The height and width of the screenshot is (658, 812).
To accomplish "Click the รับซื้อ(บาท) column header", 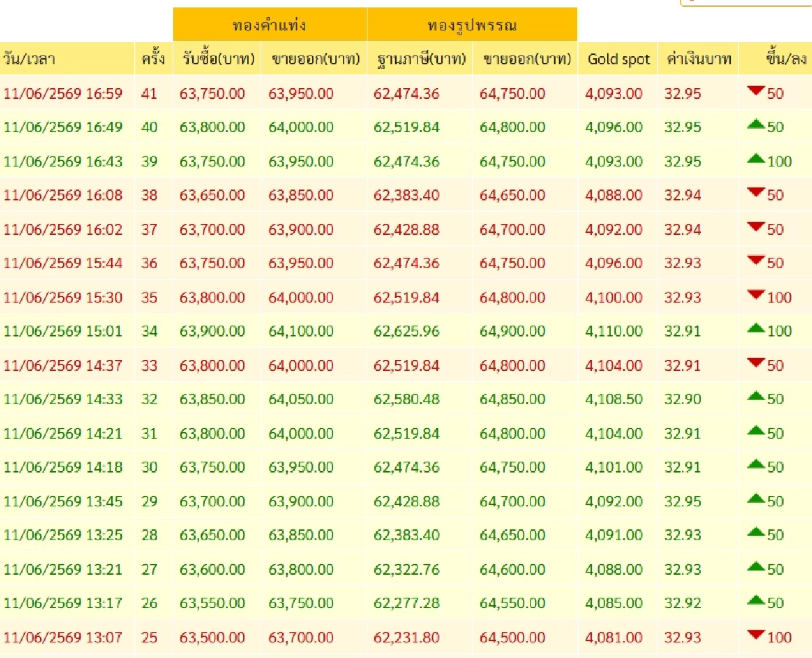I will [x=217, y=59].
